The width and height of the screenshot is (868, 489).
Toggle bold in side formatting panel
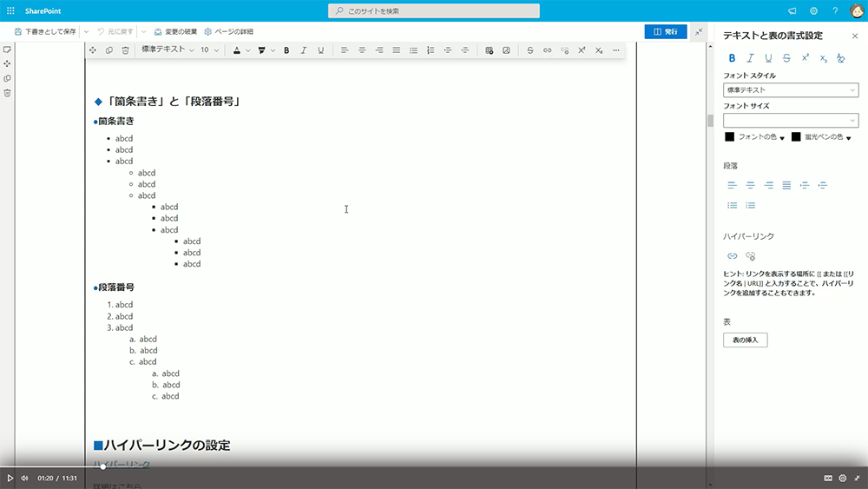click(x=732, y=58)
